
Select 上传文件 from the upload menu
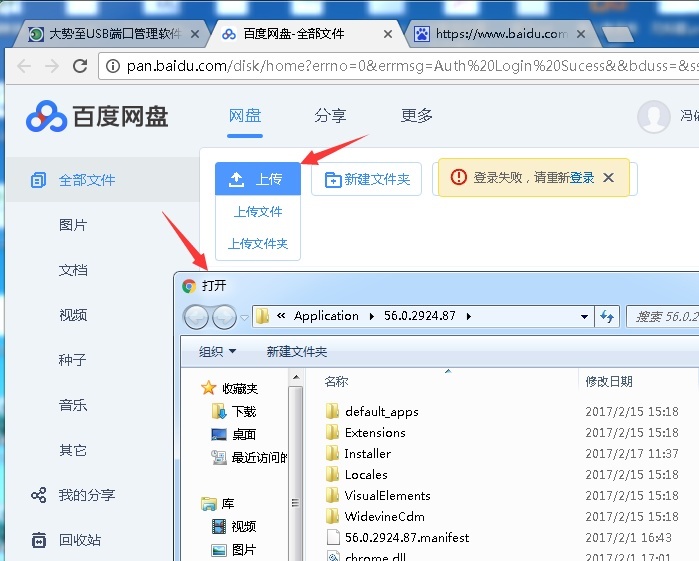(x=258, y=212)
